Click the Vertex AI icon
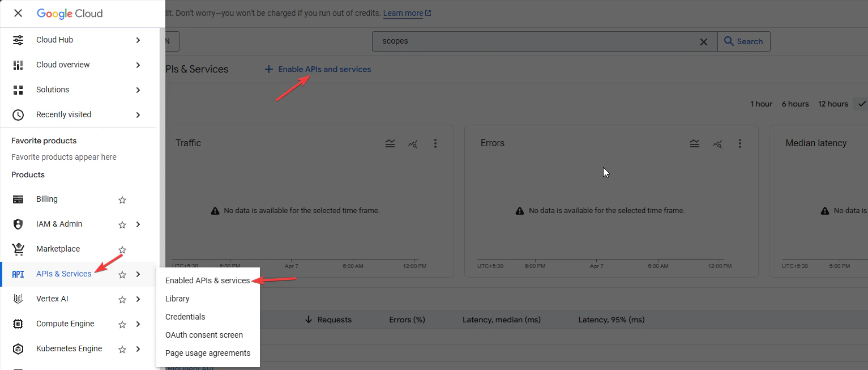 point(18,299)
